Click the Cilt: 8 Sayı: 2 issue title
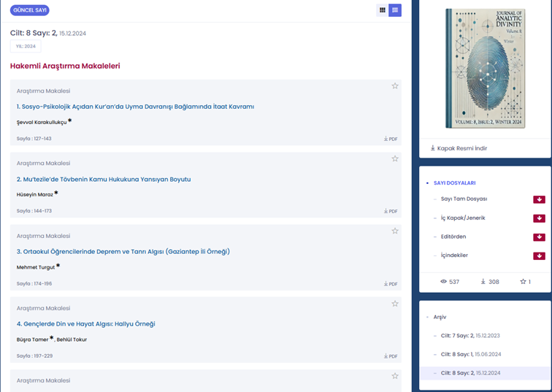552x392 pixels. pos(34,33)
